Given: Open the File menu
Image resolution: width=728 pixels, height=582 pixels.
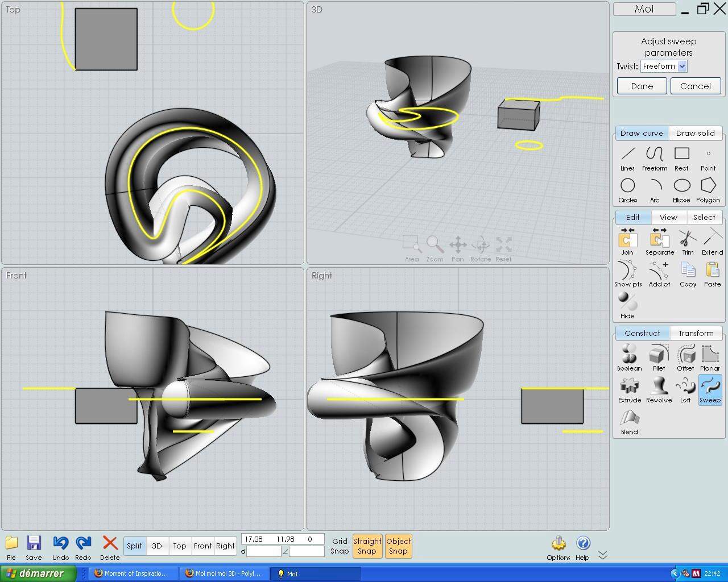Looking at the screenshot, I should 11,547.
